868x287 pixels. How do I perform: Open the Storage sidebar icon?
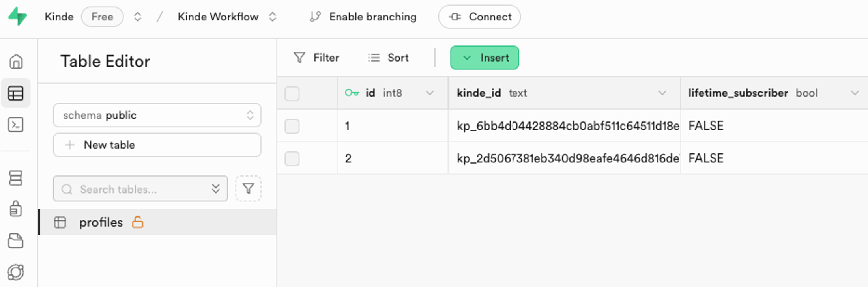(16, 240)
